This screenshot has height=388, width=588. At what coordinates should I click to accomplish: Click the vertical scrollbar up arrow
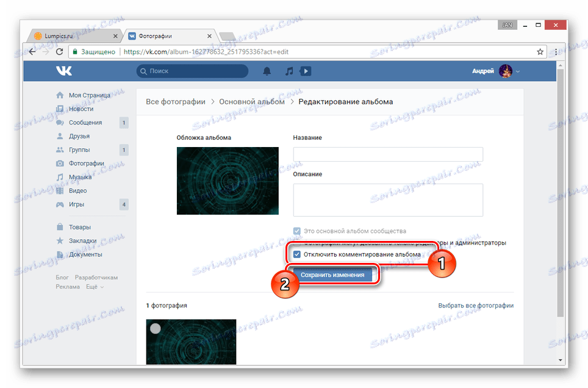click(561, 65)
